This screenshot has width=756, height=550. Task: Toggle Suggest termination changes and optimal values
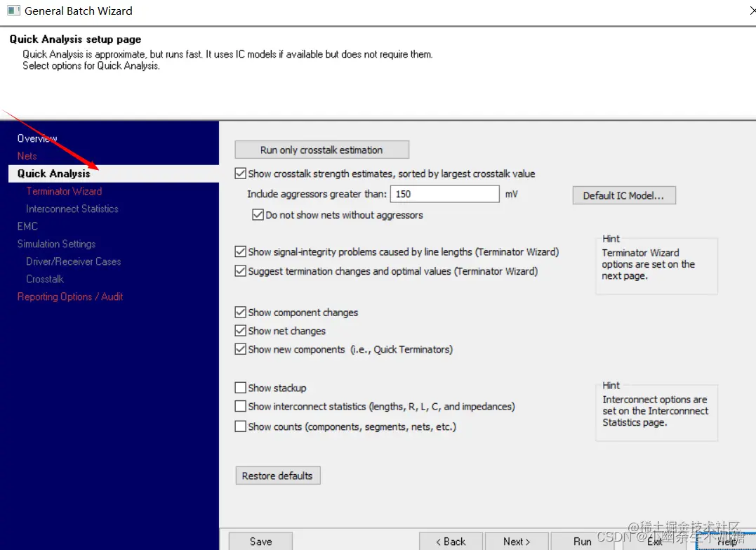pyautogui.click(x=240, y=271)
